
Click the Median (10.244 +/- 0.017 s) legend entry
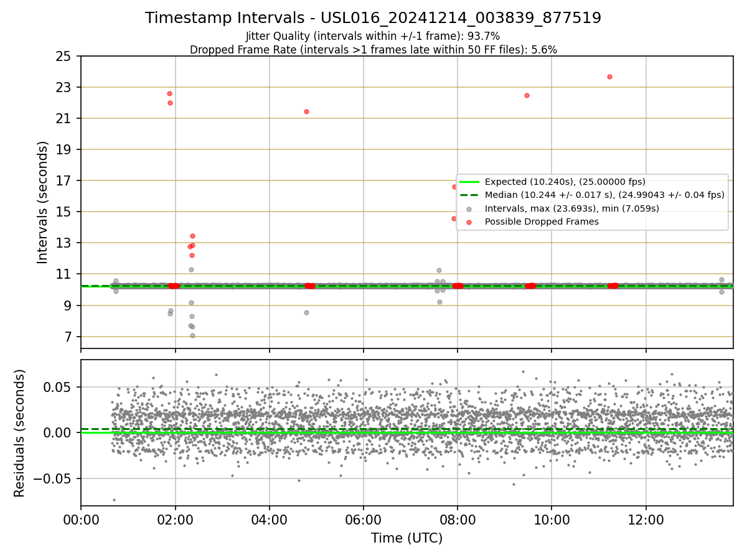point(604,195)
